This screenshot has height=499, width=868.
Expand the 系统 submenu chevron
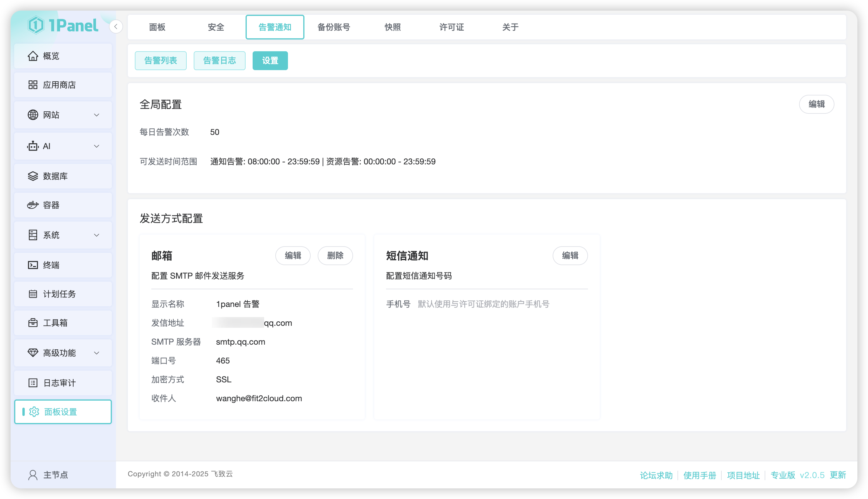(97, 235)
